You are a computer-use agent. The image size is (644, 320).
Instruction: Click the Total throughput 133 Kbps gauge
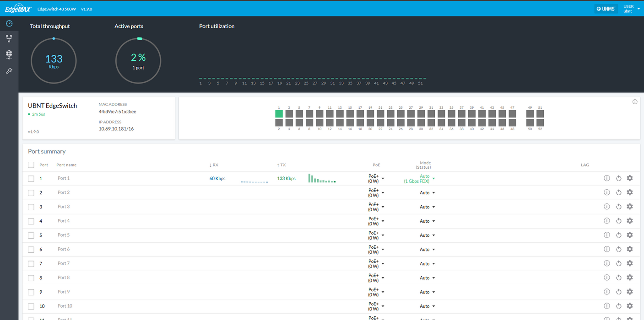pos(54,61)
